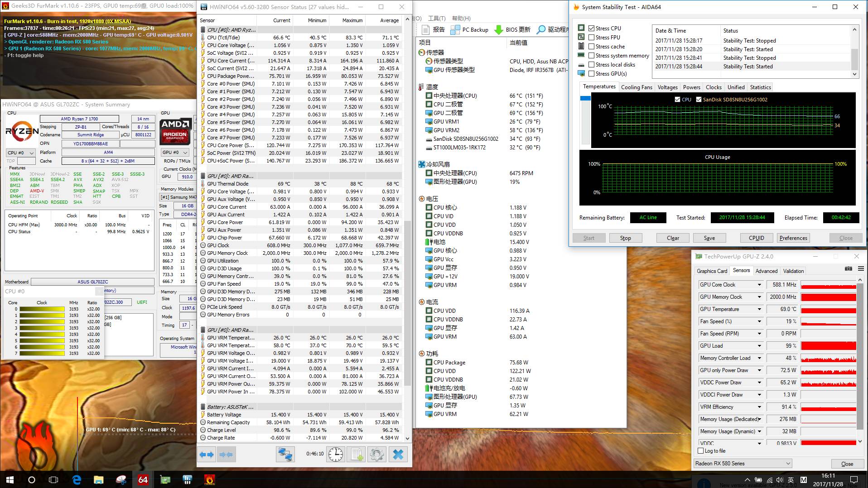Enable the Stress system memory checkbox
This screenshot has width=868, height=488.
pos(591,55)
